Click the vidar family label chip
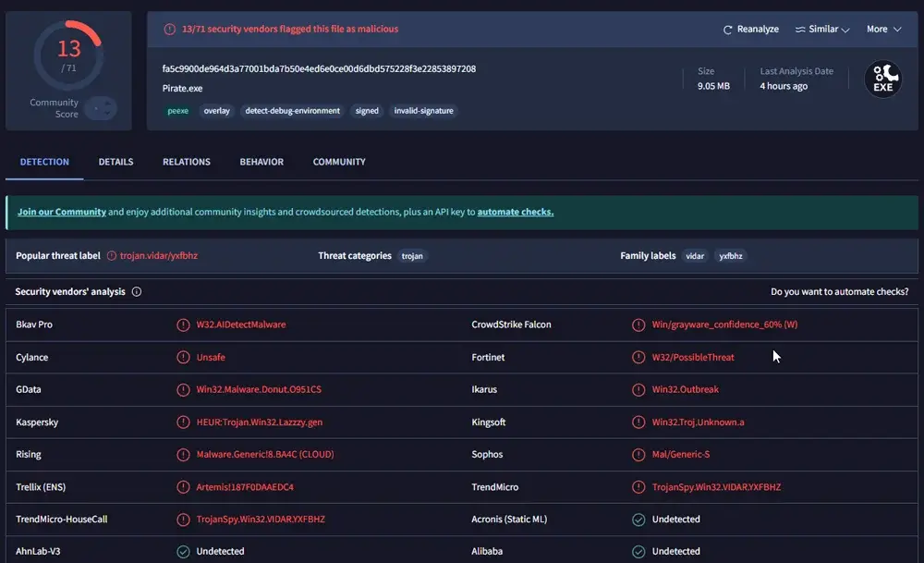The width and height of the screenshot is (924, 563). coord(695,256)
